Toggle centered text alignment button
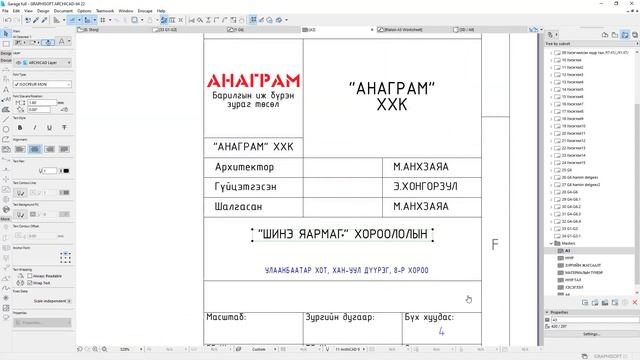640x360 pixels. pyautogui.click(x=35, y=149)
